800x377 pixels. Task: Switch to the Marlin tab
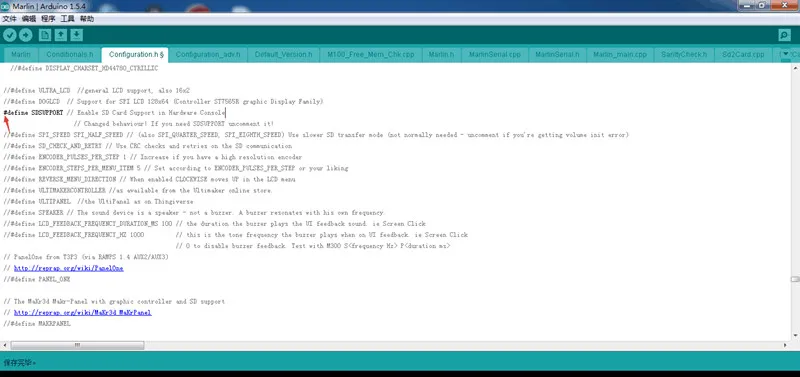click(x=21, y=55)
